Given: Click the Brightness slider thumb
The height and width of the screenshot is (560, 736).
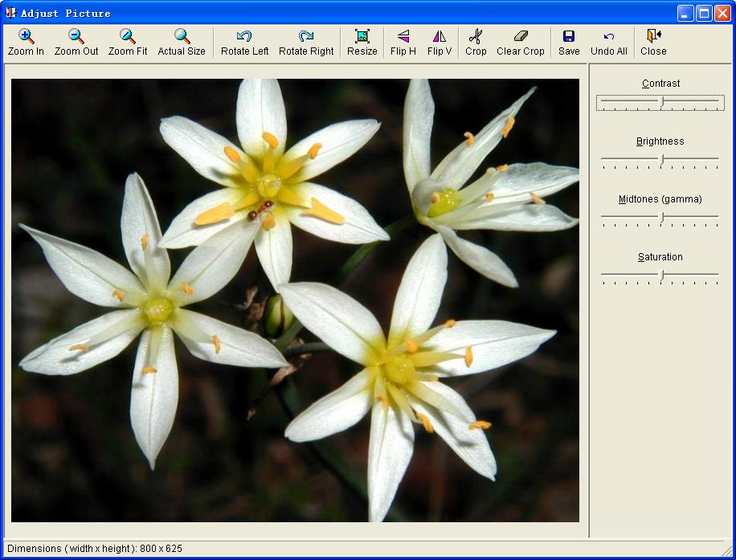Looking at the screenshot, I should pos(661,160).
